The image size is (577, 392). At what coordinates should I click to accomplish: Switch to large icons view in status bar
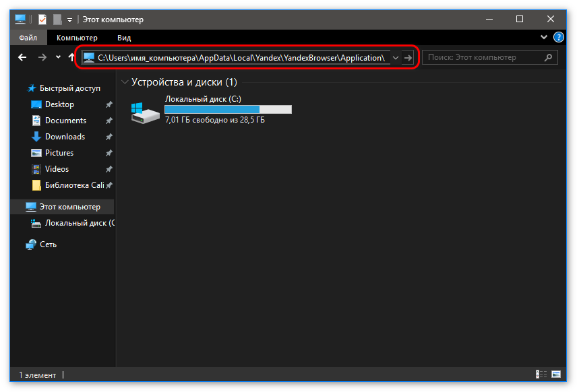click(x=556, y=374)
